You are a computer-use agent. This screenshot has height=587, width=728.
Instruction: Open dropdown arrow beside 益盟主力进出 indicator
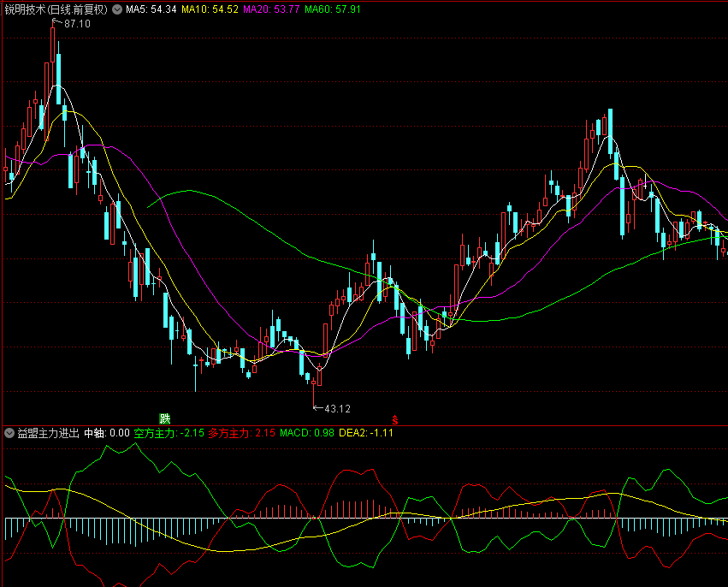click(x=9, y=433)
